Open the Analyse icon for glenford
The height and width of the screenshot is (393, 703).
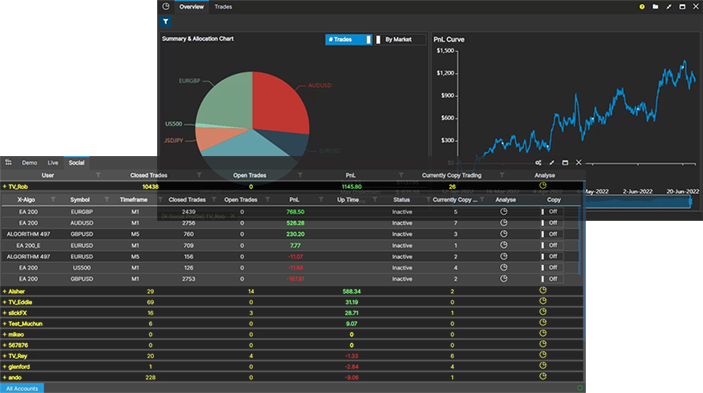click(543, 366)
